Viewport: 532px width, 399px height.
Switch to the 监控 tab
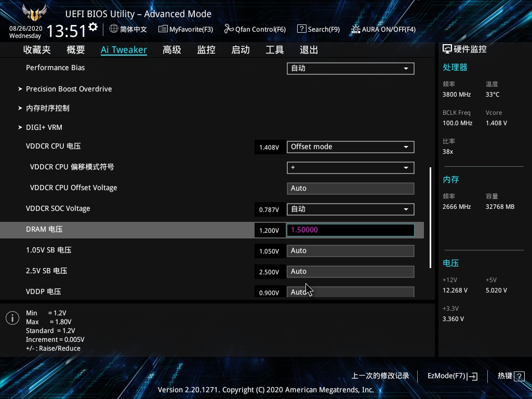coord(206,50)
